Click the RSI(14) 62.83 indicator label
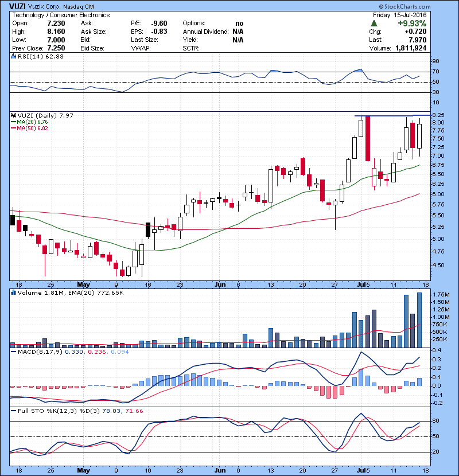Viewport: 459px width, 476px height. [x=41, y=56]
